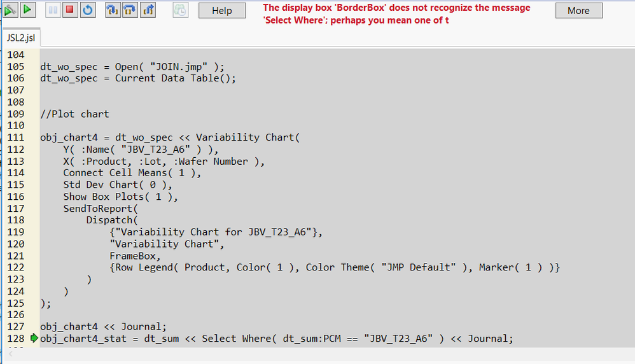Click the Show Box Plots( 1 ) line
The image size is (635, 364).
(x=121, y=197)
